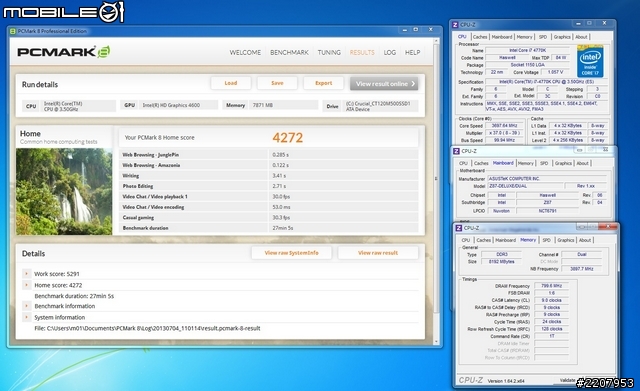The width and height of the screenshot is (640, 391).
Task: Select Mainboard tab in bottom CPU-Z window
Action: click(x=506, y=240)
